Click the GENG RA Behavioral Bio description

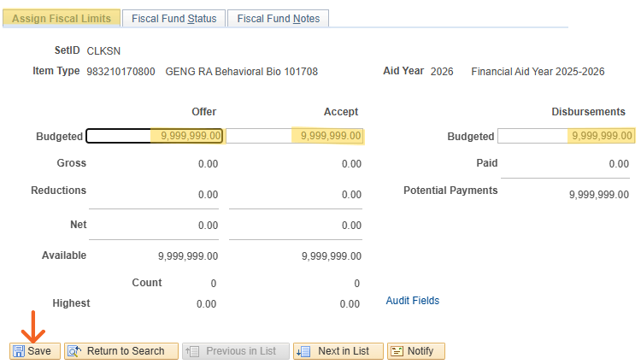tap(241, 72)
